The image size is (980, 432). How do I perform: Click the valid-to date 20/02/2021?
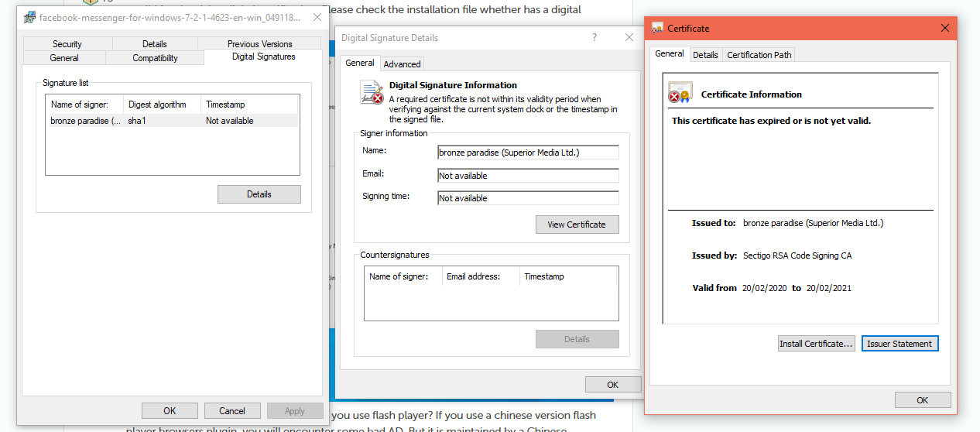829,288
